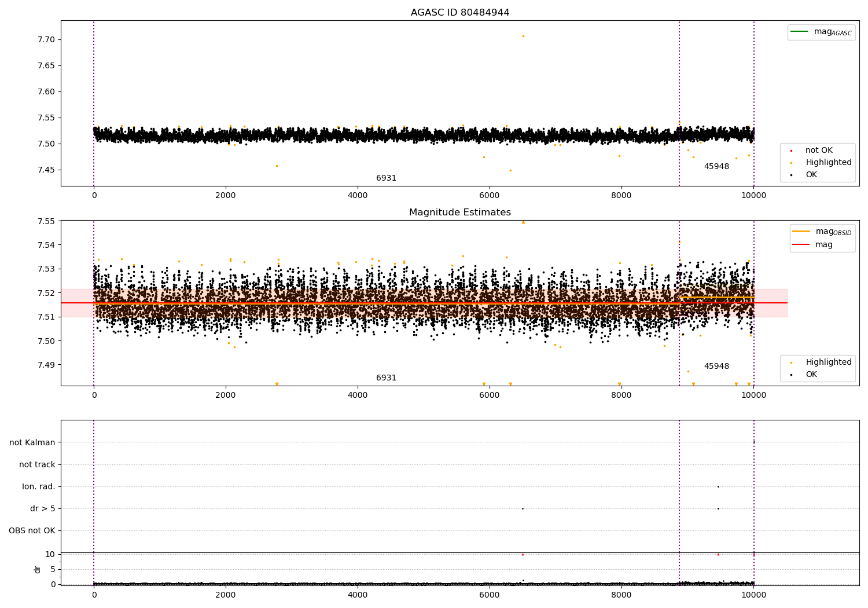Click the orange triangle at top edge of middle plot
This screenshot has width=868, height=608.
click(x=523, y=222)
